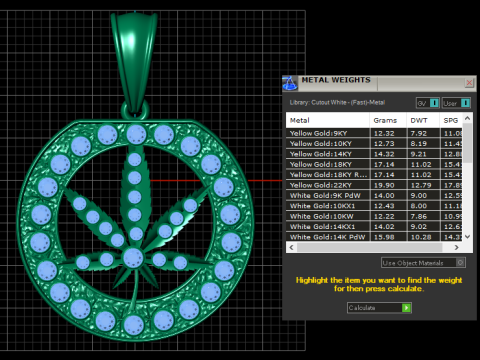Sort by SPG column header
The image size is (480, 360).
[451, 120]
